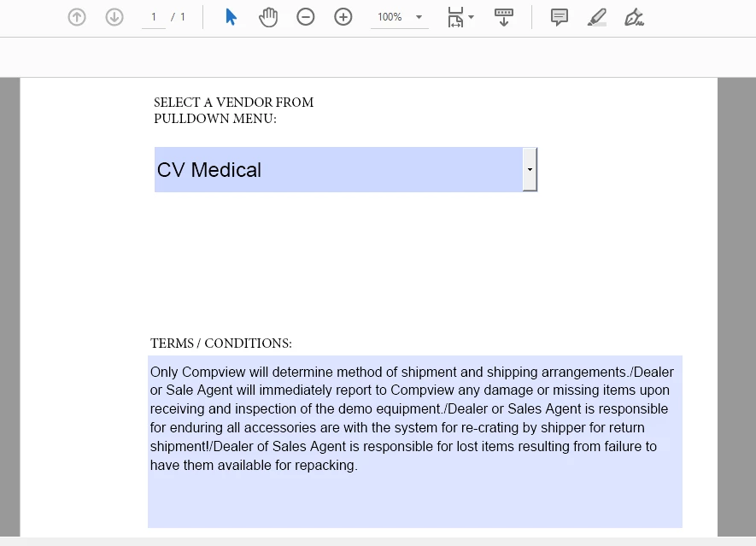
Task: Click inside the Terms / Conditions text box
Action: pos(415,442)
